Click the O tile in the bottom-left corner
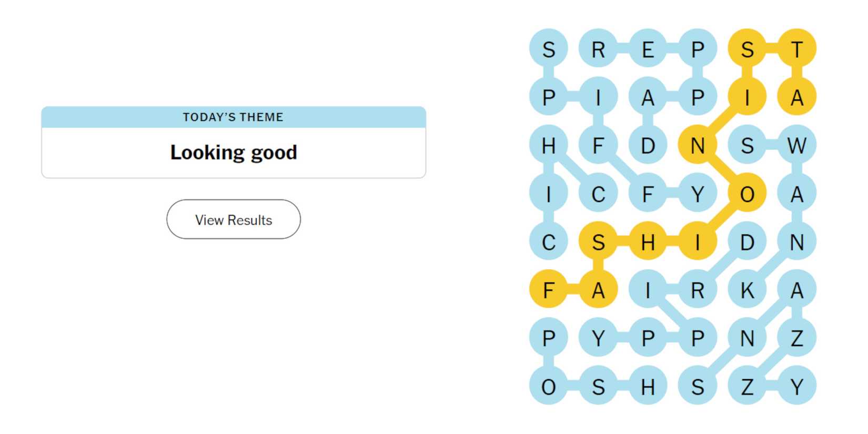The height and width of the screenshot is (434, 868). pyautogui.click(x=549, y=387)
